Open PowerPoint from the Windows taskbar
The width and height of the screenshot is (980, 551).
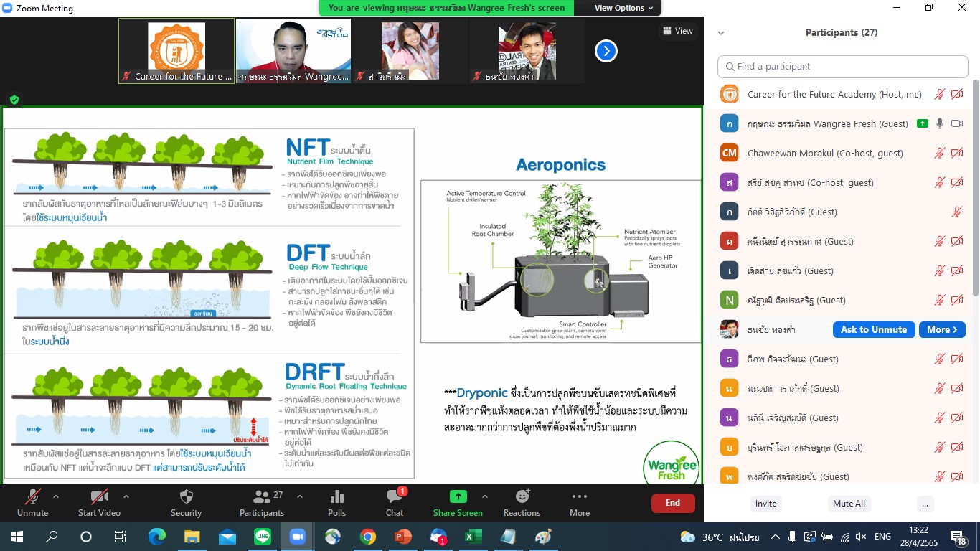[402, 537]
